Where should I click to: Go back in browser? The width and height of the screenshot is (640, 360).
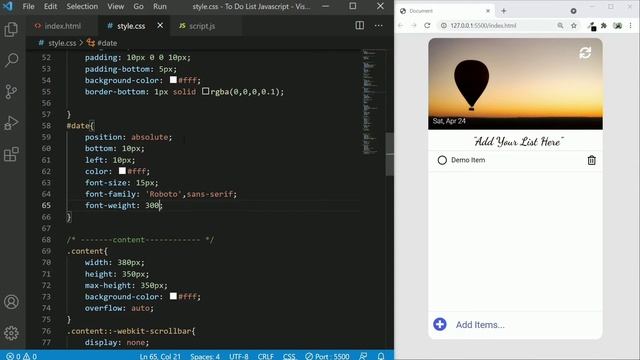point(400,25)
